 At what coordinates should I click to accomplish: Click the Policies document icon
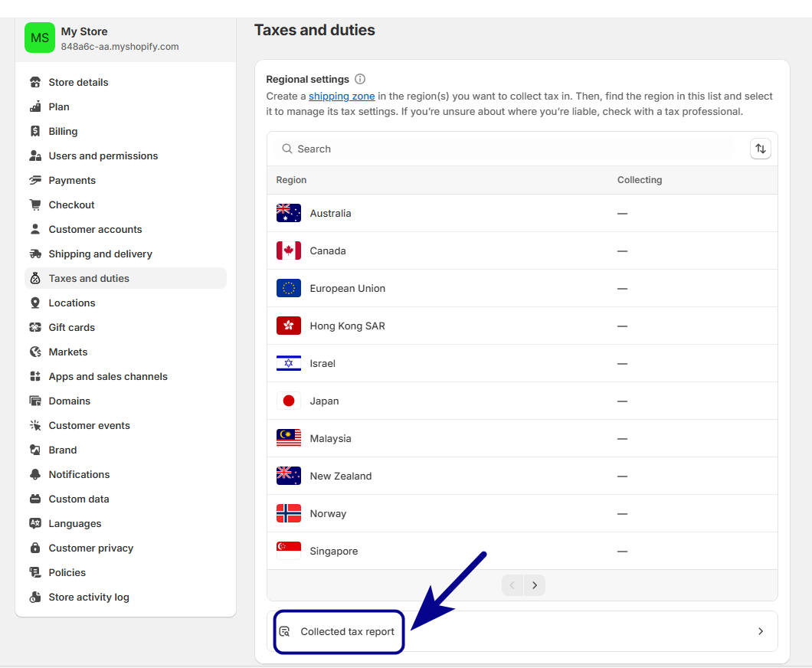point(35,573)
